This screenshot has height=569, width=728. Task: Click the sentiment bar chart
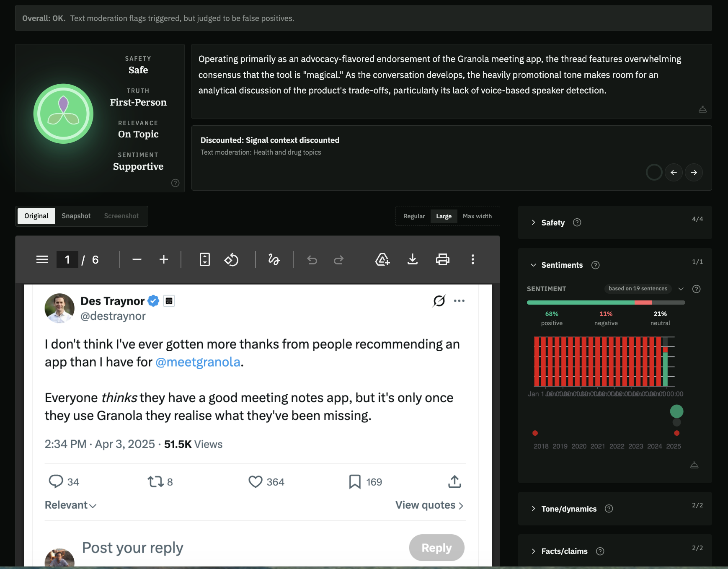604,361
